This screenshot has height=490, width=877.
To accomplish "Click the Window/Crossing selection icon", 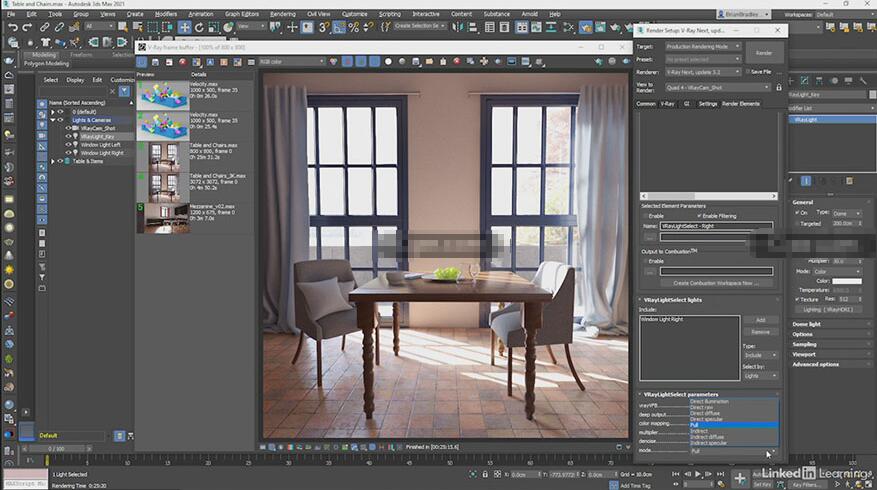I will 167,27.
